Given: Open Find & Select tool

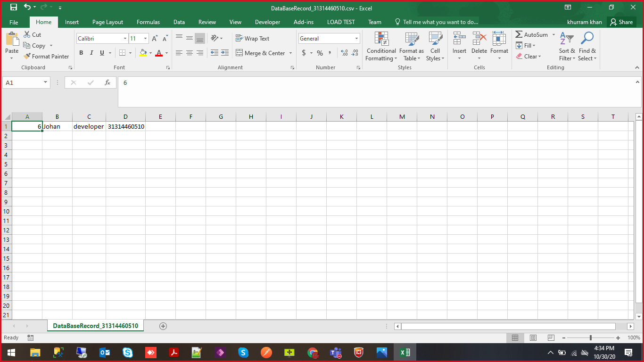Looking at the screenshot, I should click(587, 47).
